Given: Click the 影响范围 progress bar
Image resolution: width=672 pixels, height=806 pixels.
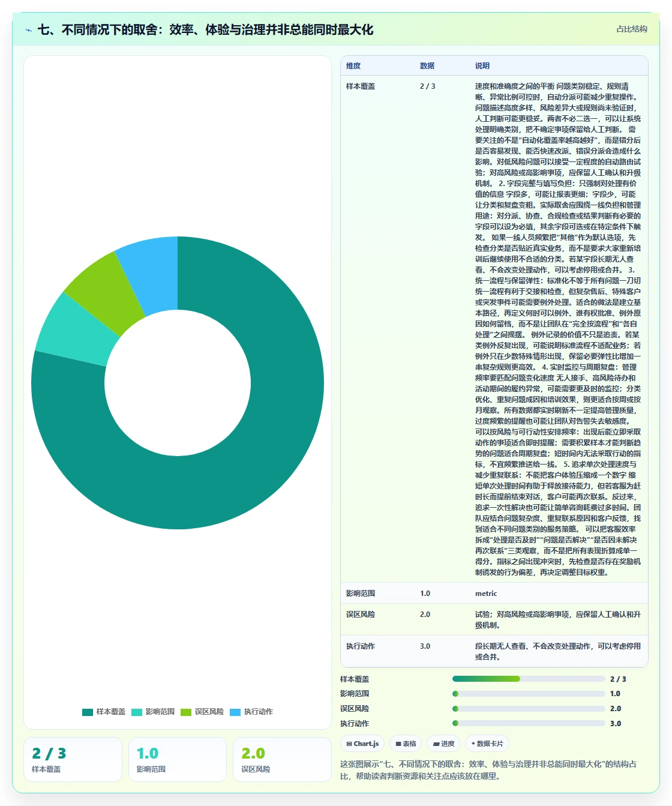Looking at the screenshot, I should [x=529, y=694].
